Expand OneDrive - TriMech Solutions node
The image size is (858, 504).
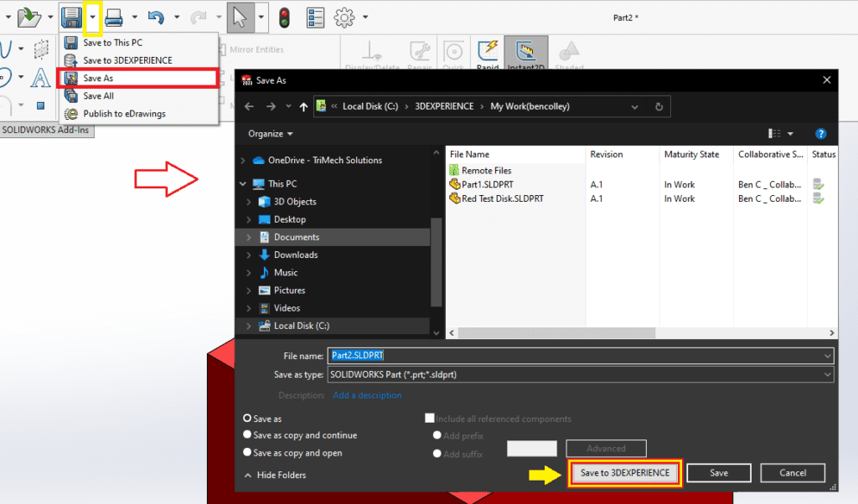click(x=243, y=161)
